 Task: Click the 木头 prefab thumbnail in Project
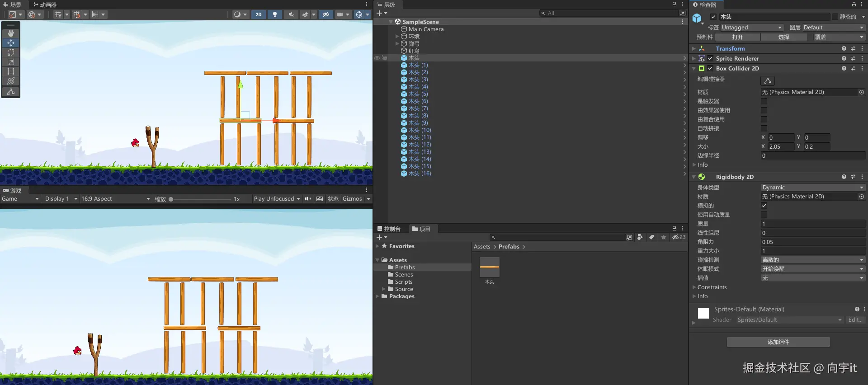[490, 268]
